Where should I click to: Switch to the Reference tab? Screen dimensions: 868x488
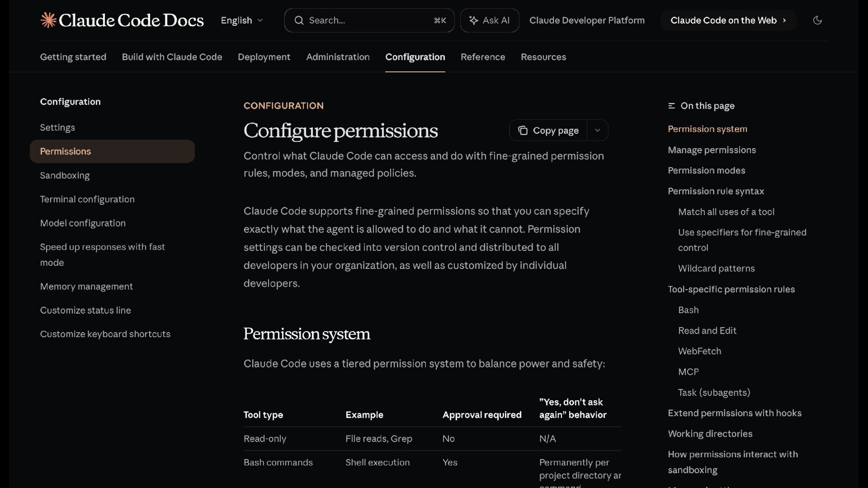pos(482,57)
